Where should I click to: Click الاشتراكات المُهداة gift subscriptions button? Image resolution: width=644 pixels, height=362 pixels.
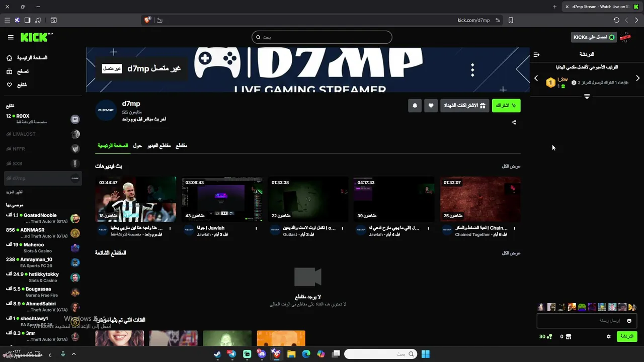click(464, 106)
